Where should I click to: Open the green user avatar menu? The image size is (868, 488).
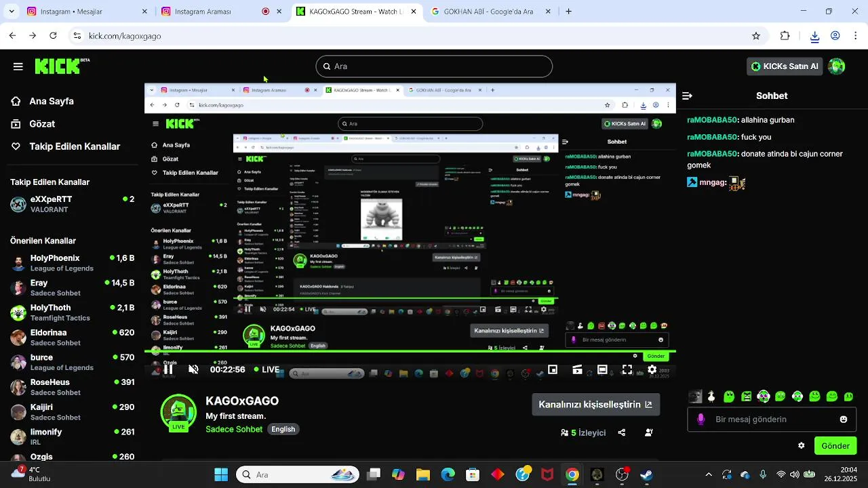pyautogui.click(x=837, y=66)
